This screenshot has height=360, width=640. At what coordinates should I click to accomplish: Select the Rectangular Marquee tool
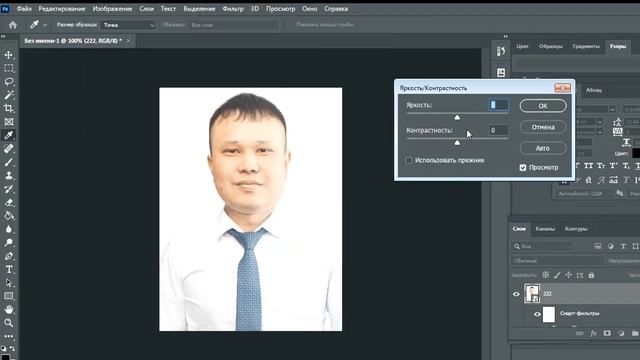click(9, 68)
